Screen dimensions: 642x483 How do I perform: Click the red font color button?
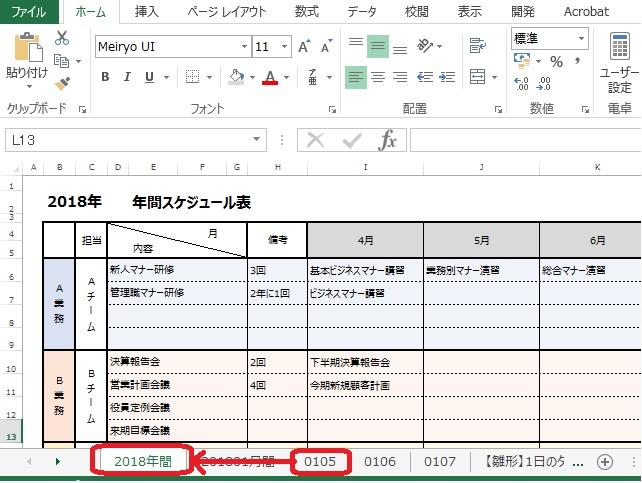point(269,78)
